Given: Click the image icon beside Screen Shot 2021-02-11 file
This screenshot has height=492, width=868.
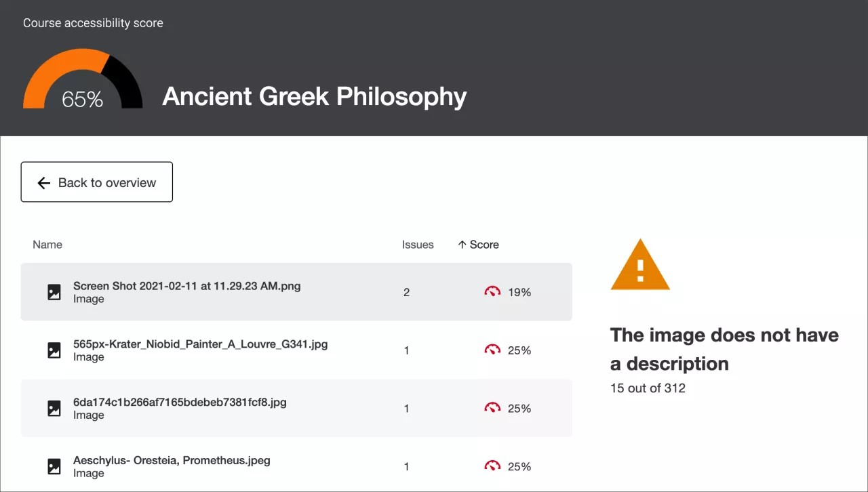Looking at the screenshot, I should [54, 292].
